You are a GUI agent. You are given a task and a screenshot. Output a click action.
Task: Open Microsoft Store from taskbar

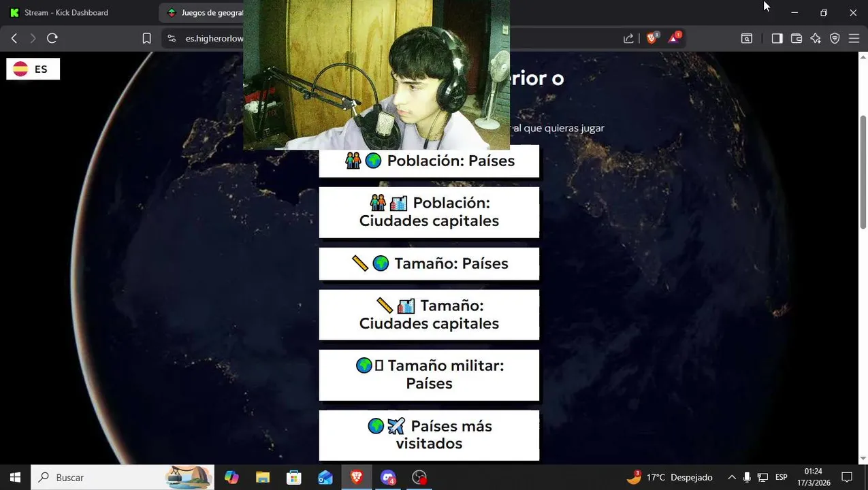[x=294, y=478]
